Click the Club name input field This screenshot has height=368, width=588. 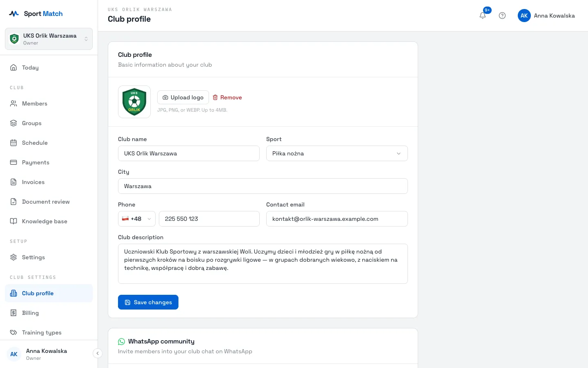tap(189, 153)
